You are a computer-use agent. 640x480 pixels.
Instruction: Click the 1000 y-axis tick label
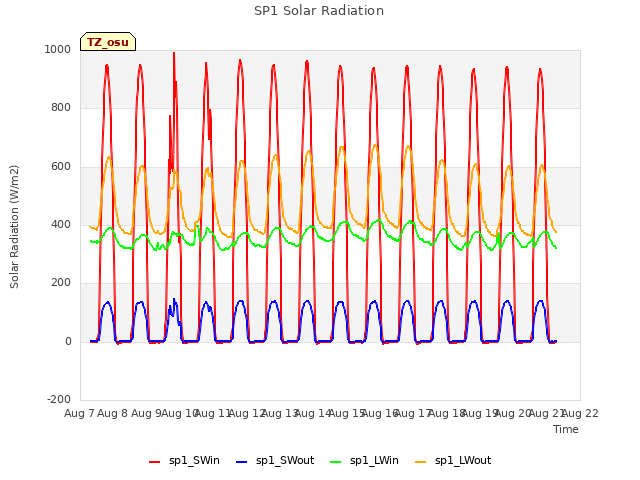click(x=58, y=49)
